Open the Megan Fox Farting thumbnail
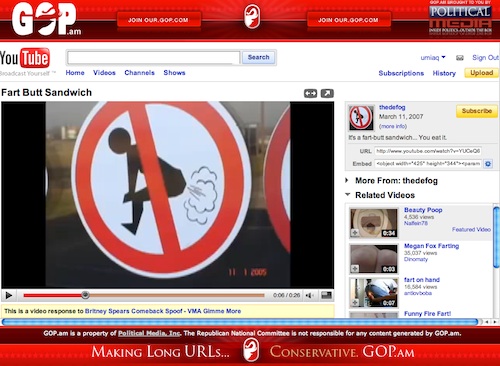 tap(374, 259)
